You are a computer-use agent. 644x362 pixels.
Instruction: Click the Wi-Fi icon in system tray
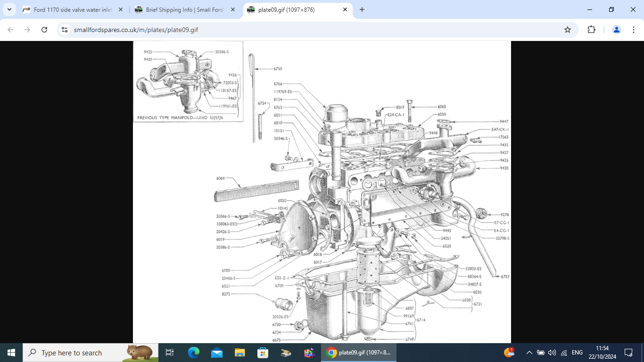563,352
